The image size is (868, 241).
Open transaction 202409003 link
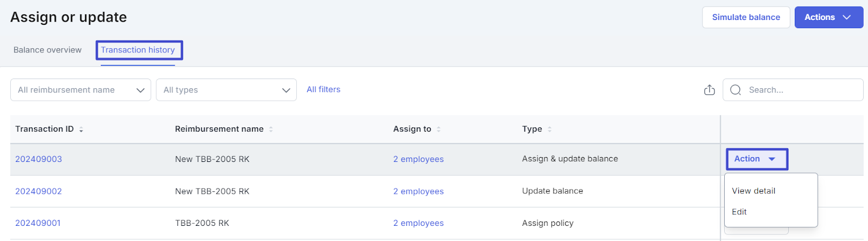39,159
